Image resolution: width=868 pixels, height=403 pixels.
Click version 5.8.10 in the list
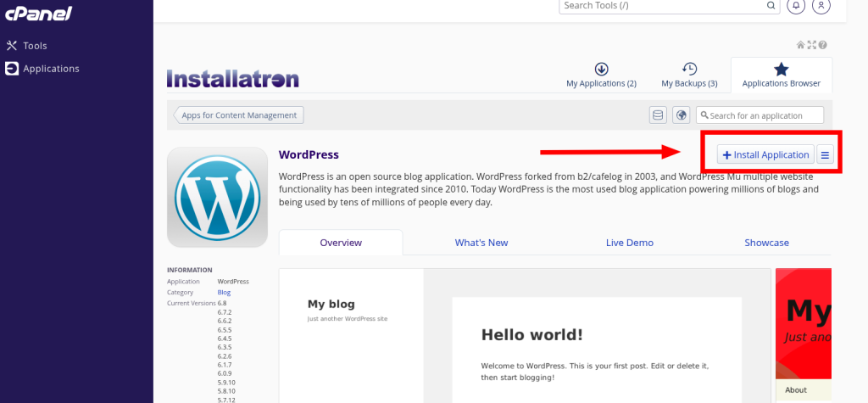(226, 391)
